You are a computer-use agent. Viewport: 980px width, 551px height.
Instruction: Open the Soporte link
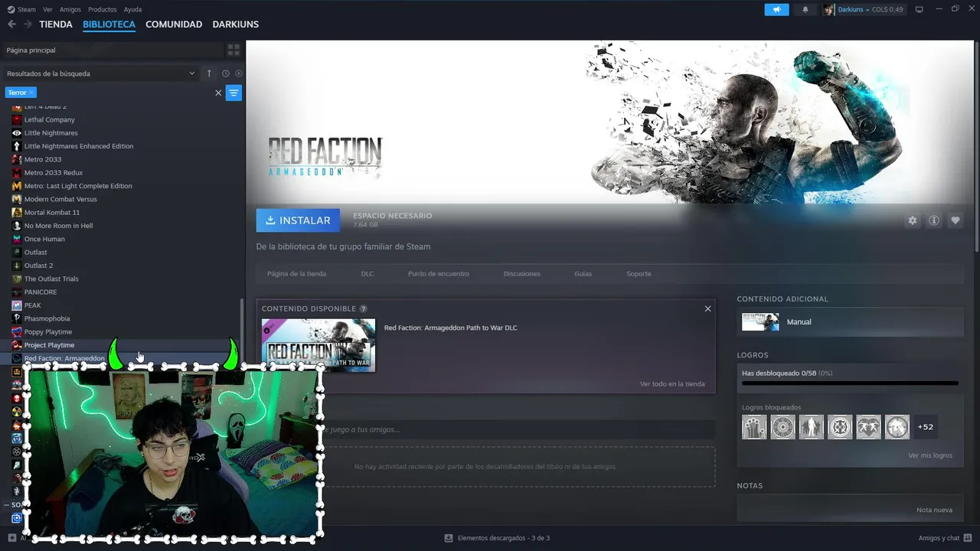point(639,274)
